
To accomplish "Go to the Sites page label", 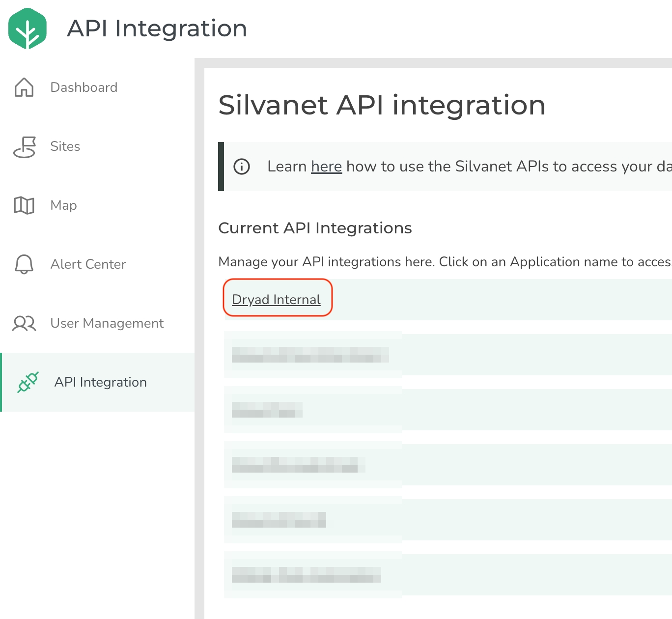I will (65, 146).
